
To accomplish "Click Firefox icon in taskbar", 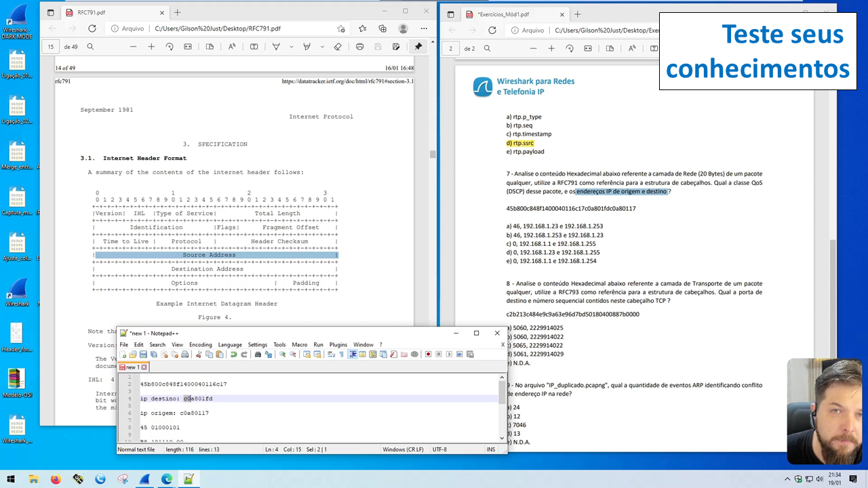I will click(x=56, y=479).
